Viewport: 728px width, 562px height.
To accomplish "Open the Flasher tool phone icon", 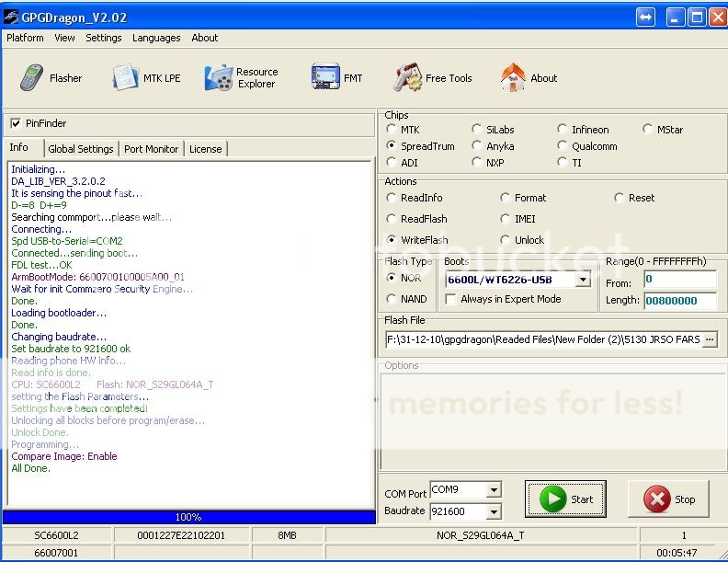I will pos(31,77).
